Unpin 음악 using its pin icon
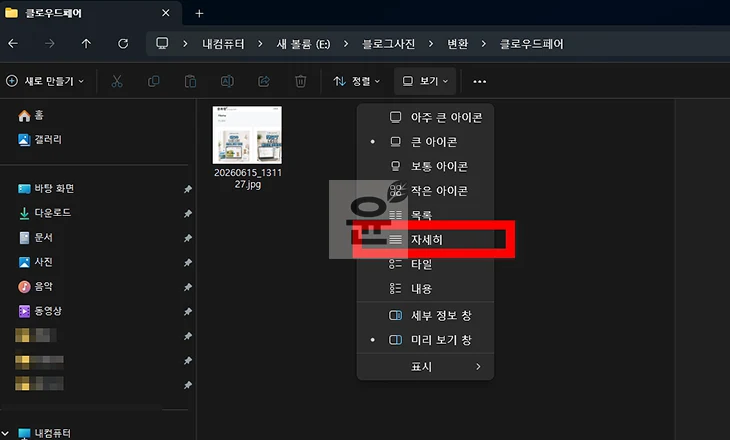The height and width of the screenshot is (440, 730). click(188, 287)
